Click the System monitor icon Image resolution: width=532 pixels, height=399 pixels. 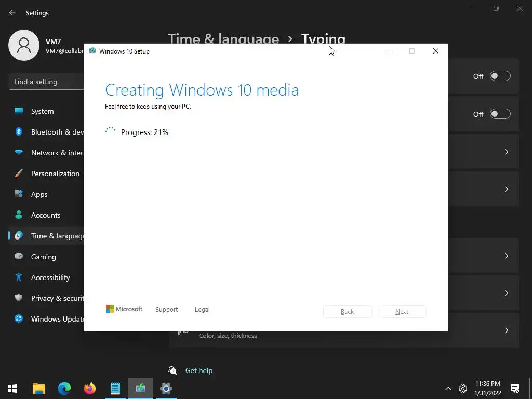click(x=19, y=111)
